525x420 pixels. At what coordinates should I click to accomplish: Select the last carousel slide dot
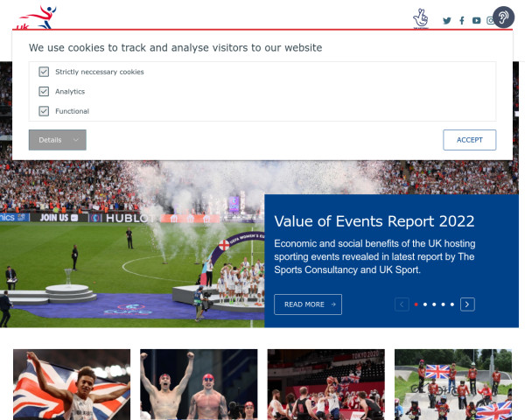click(452, 304)
